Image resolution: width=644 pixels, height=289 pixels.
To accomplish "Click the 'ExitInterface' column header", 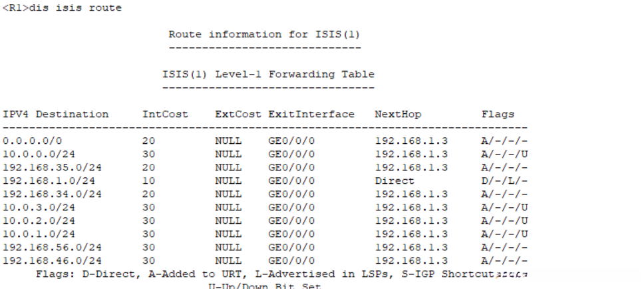I will click(x=311, y=114).
